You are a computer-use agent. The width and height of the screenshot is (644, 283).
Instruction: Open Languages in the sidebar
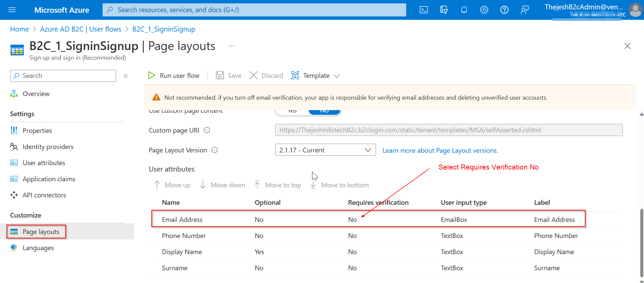(x=38, y=248)
